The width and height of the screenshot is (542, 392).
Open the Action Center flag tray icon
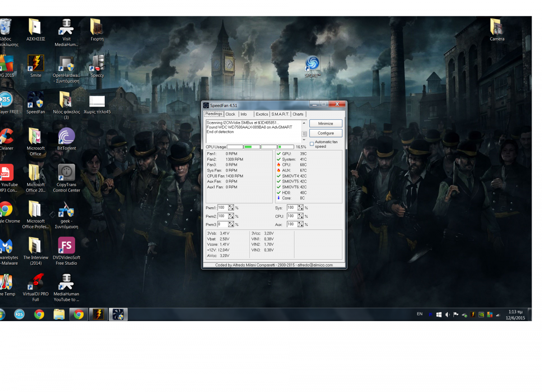tap(456, 314)
